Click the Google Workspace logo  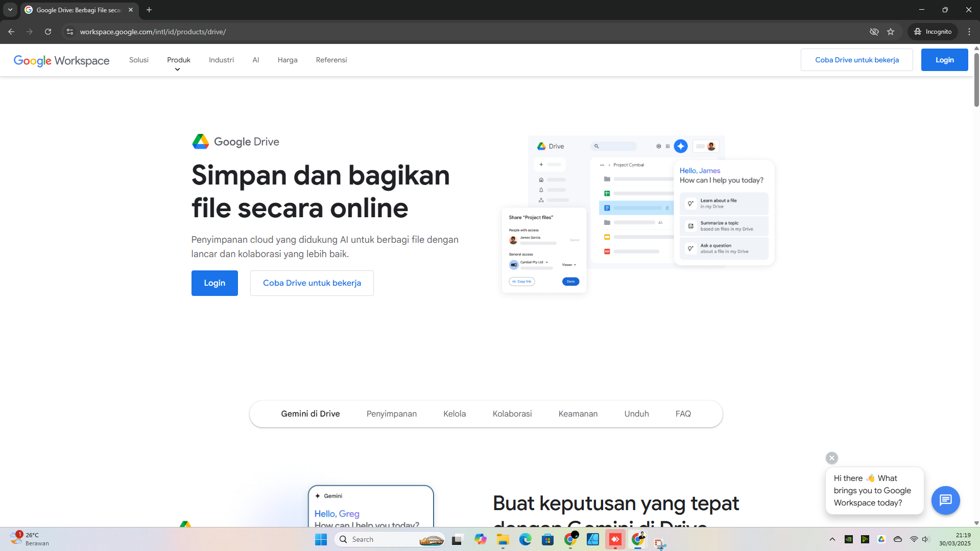coord(61,60)
